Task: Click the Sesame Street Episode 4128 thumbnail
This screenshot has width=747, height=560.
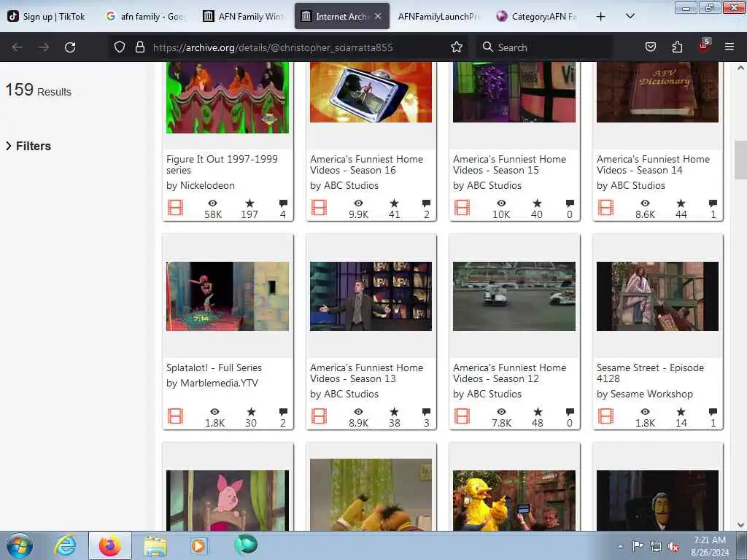Action: pos(657,296)
